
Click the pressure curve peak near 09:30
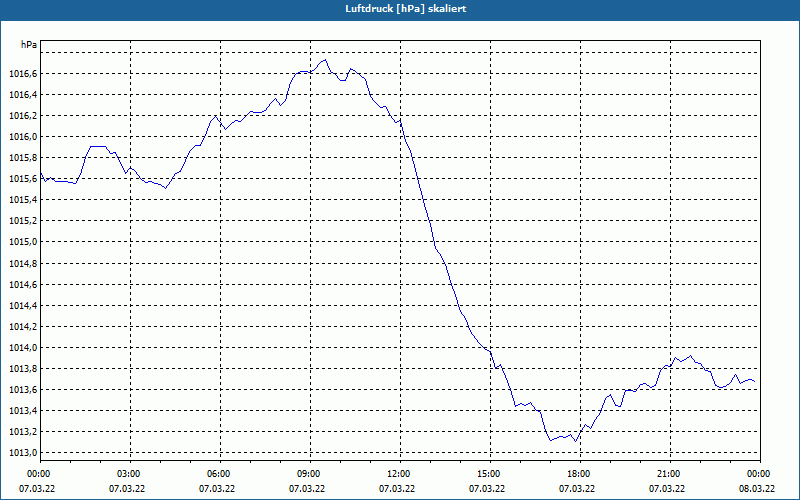(325, 60)
